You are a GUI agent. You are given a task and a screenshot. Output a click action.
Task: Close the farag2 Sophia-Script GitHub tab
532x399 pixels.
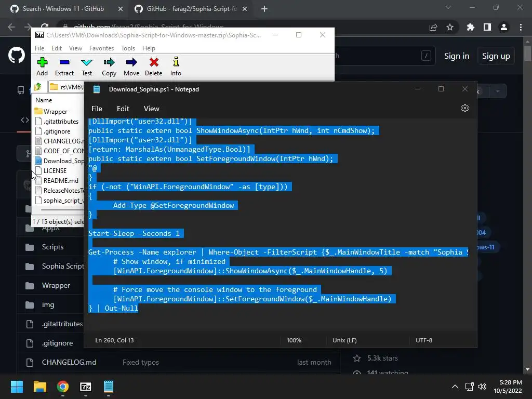pos(245,9)
